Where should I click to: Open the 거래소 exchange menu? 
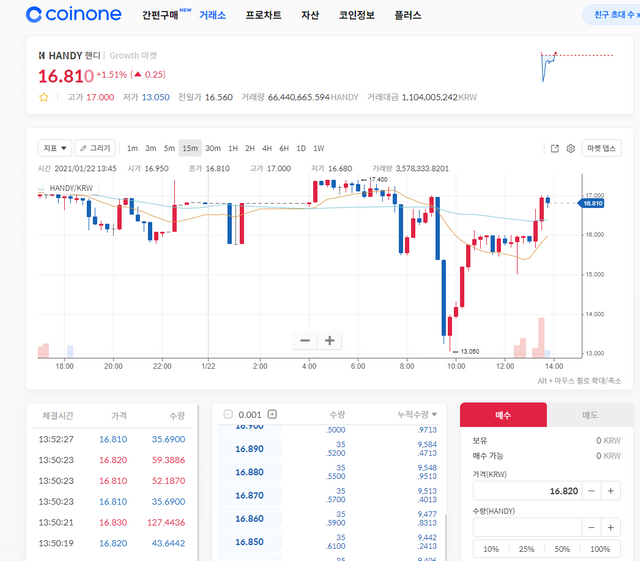tap(212, 15)
